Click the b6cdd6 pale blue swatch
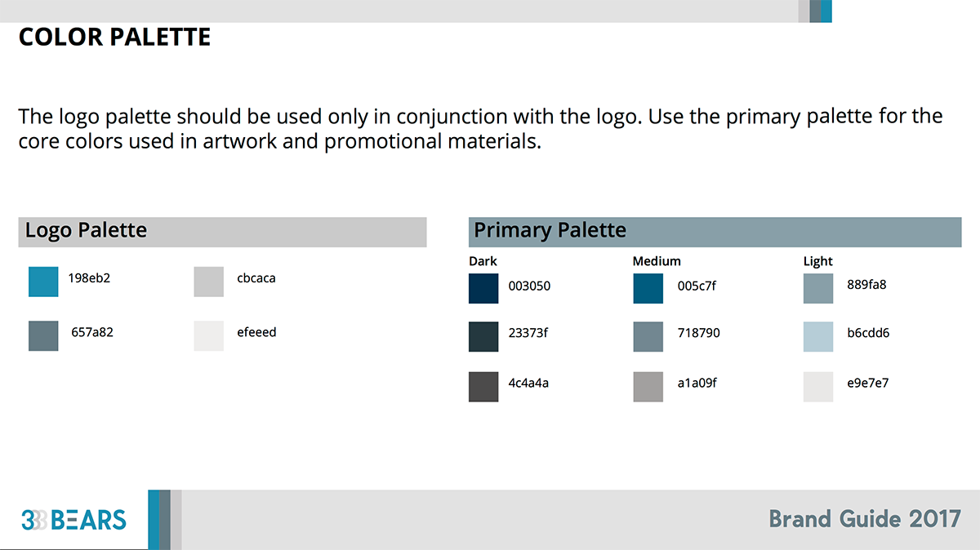Viewport: 980px width, 550px height. point(818,337)
